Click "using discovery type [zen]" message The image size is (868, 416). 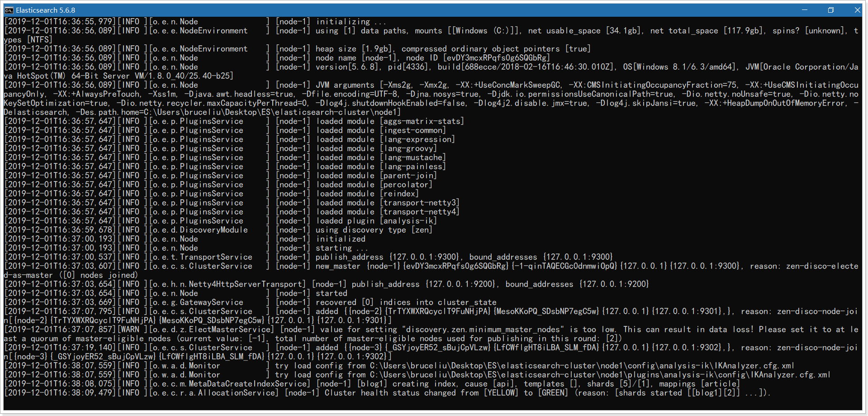(374, 230)
